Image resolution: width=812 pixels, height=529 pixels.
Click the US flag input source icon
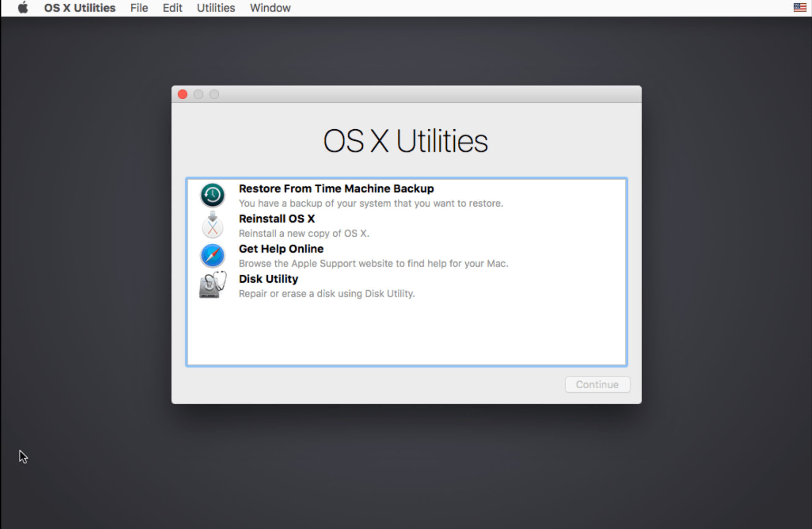[800, 8]
